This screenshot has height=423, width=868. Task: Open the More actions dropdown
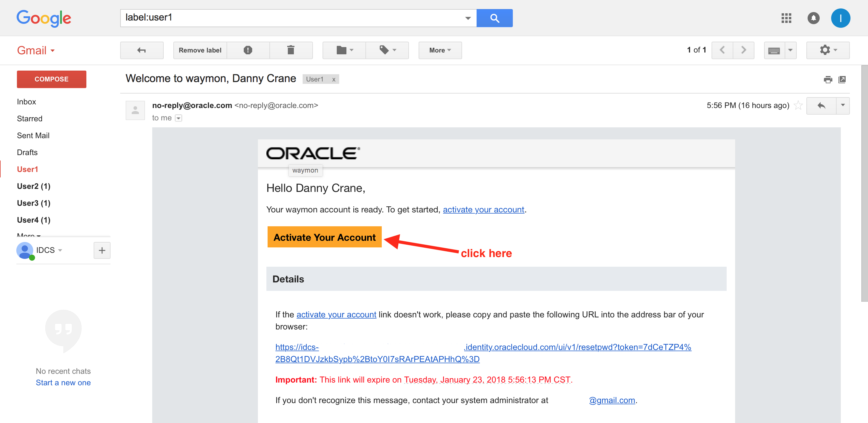(440, 50)
